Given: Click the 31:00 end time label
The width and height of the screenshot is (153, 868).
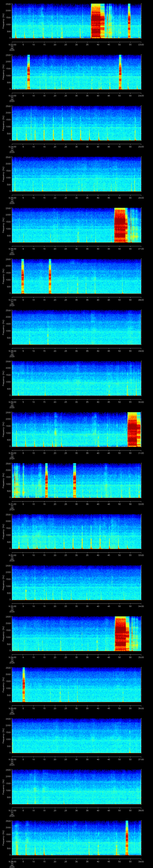Looking at the screenshot, I should coord(141,453).
